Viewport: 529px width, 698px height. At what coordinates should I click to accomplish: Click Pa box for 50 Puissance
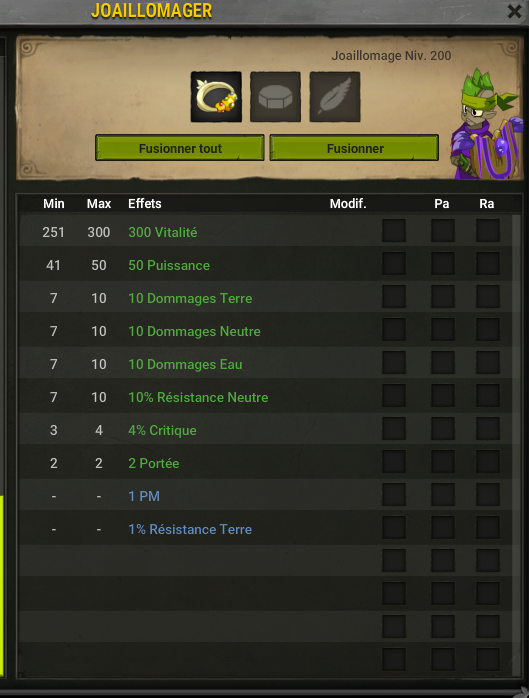[x=443, y=264]
